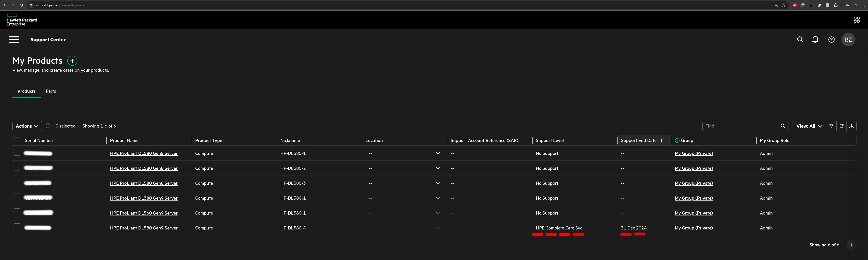The image size is (868, 260).
Task: Add a product with the plus icon
Action: [x=72, y=61]
